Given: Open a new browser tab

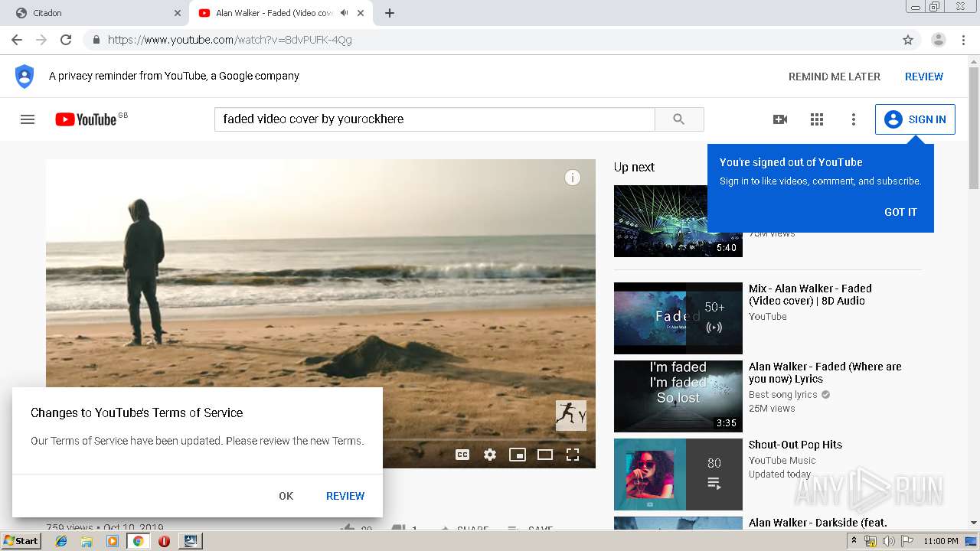Looking at the screenshot, I should pyautogui.click(x=390, y=13).
